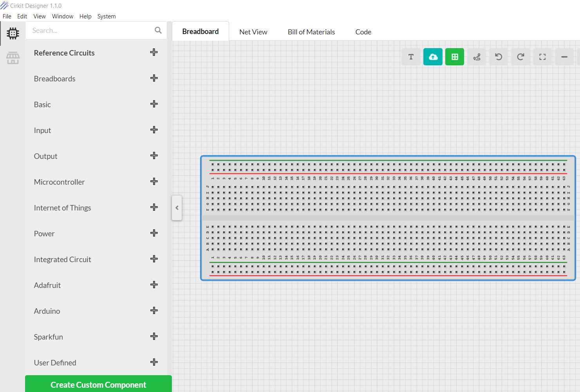Click the Integrated Circuit label
This screenshot has width=580, height=392.
tap(62, 259)
